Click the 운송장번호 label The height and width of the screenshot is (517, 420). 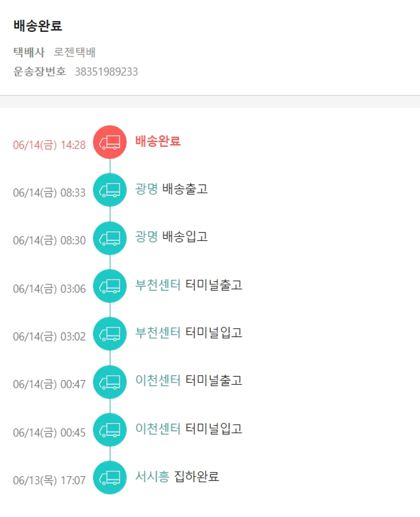pyautogui.click(x=40, y=72)
